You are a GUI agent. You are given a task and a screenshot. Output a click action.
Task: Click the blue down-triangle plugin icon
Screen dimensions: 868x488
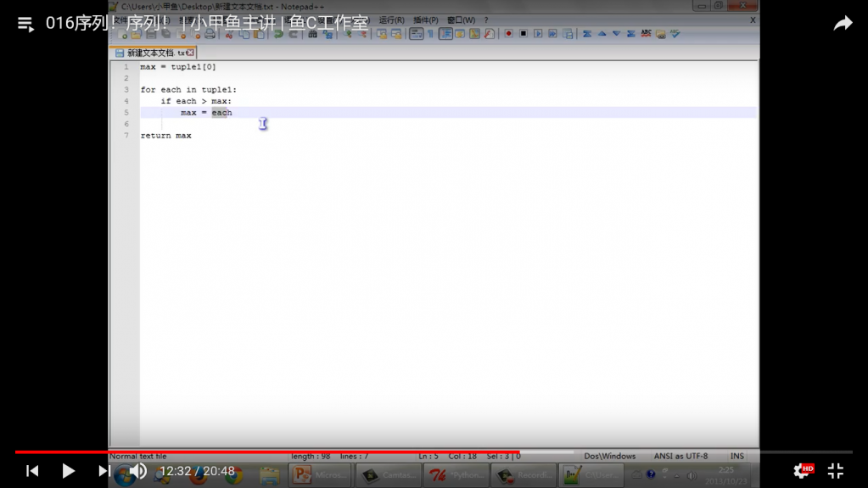coord(617,34)
